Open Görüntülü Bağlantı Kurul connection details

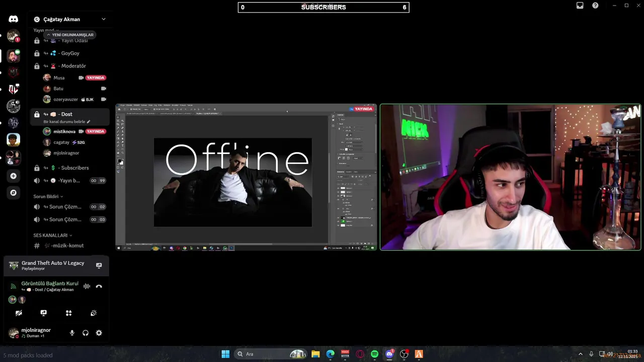click(50, 284)
